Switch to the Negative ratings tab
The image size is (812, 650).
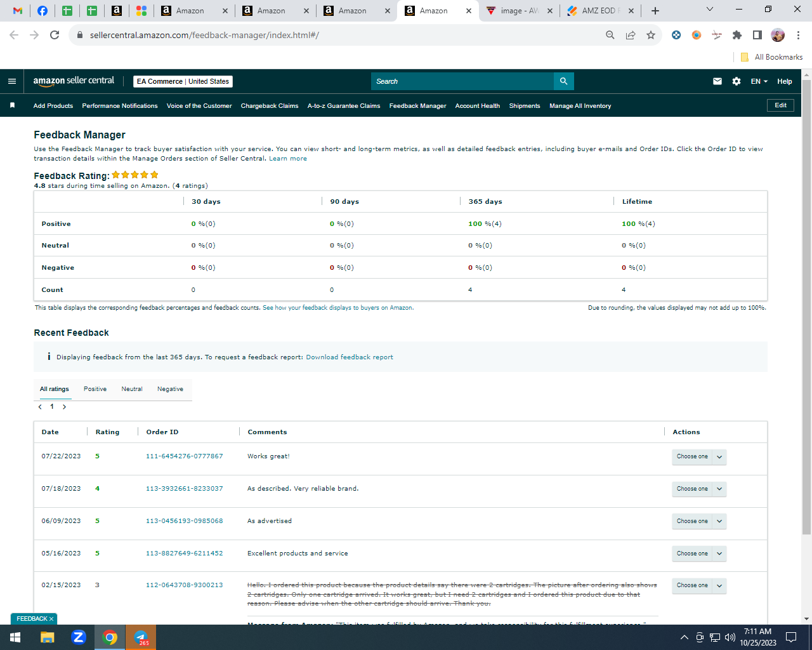coord(170,389)
